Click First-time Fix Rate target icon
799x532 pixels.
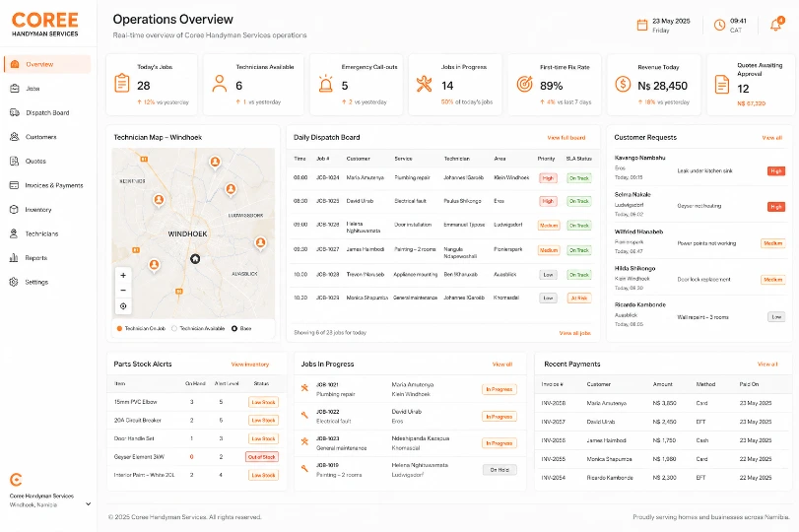click(x=524, y=84)
